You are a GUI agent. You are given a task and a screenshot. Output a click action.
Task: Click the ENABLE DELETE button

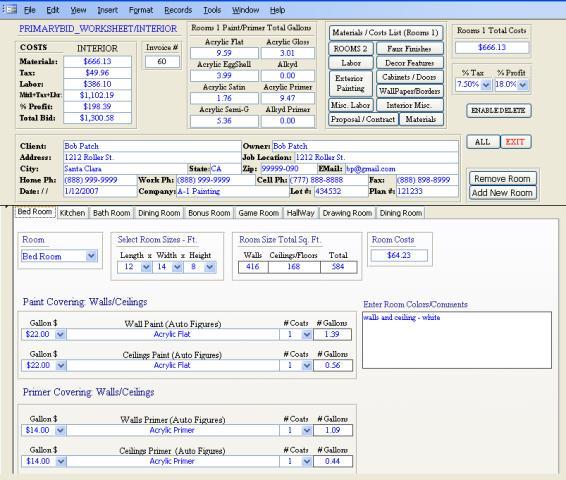coord(498,110)
